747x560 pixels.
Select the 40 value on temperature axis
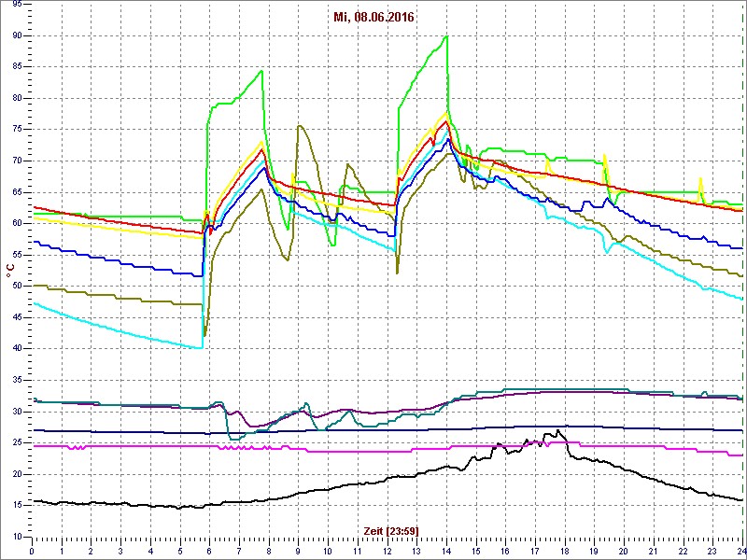click(x=15, y=349)
